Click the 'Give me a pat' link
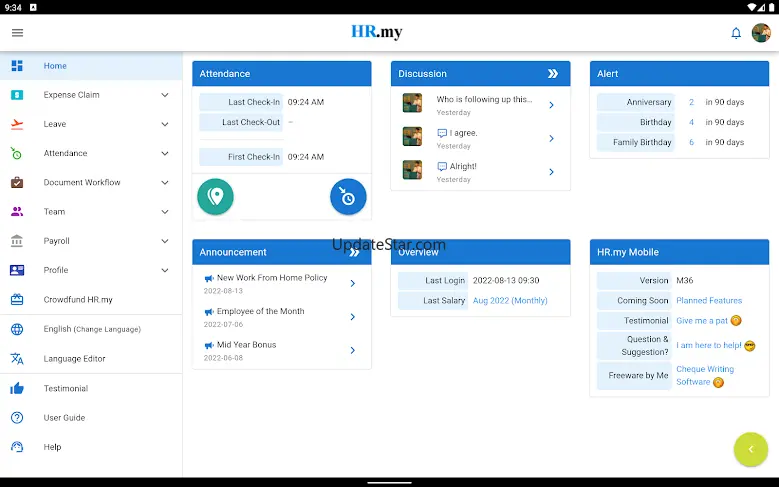 pos(701,321)
